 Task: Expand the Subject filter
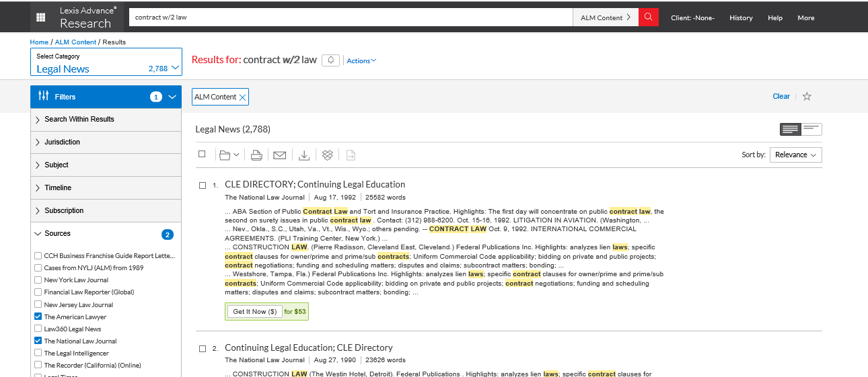click(106, 165)
